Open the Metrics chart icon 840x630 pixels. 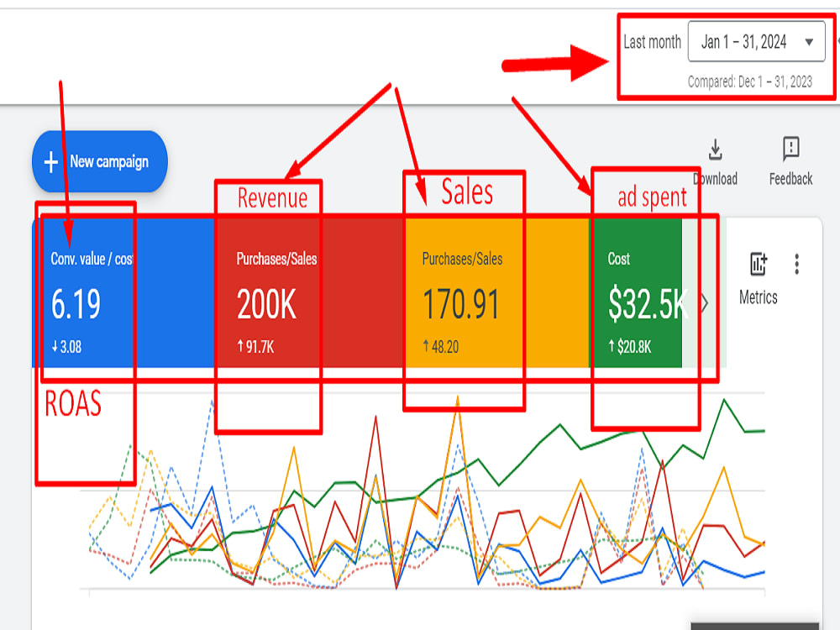coord(758,264)
